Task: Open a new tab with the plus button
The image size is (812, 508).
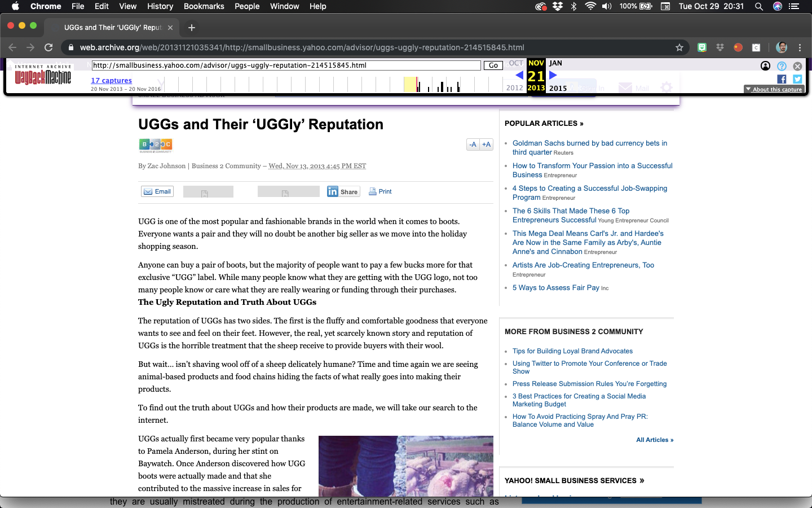Action: tap(192, 28)
